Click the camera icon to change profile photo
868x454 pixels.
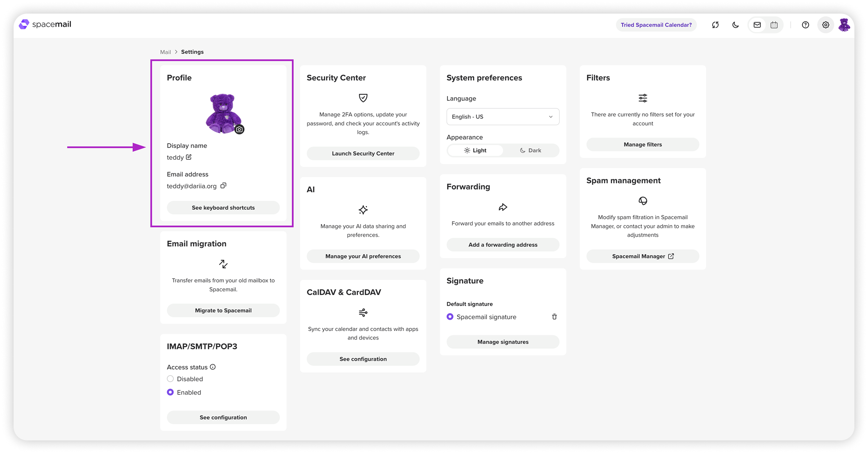point(239,129)
